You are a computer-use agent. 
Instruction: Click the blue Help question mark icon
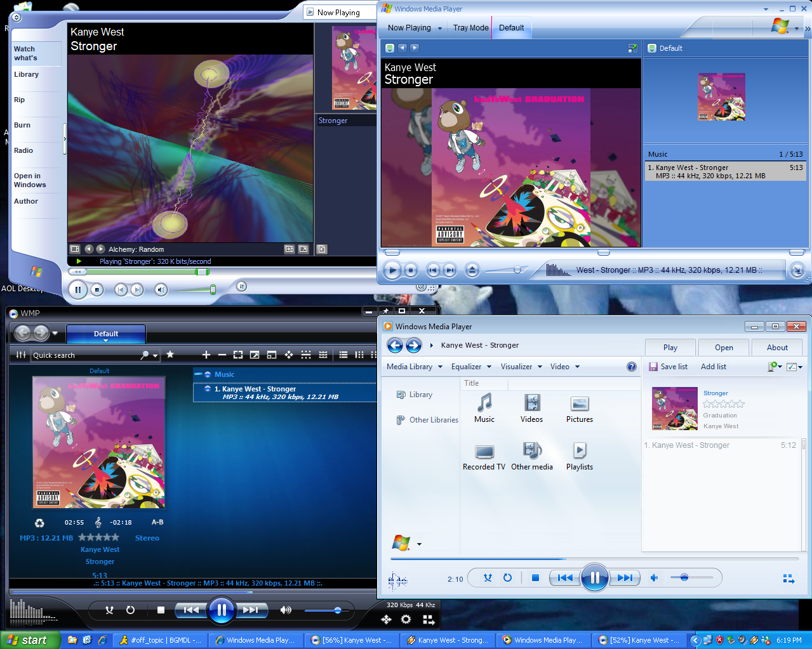(x=632, y=367)
